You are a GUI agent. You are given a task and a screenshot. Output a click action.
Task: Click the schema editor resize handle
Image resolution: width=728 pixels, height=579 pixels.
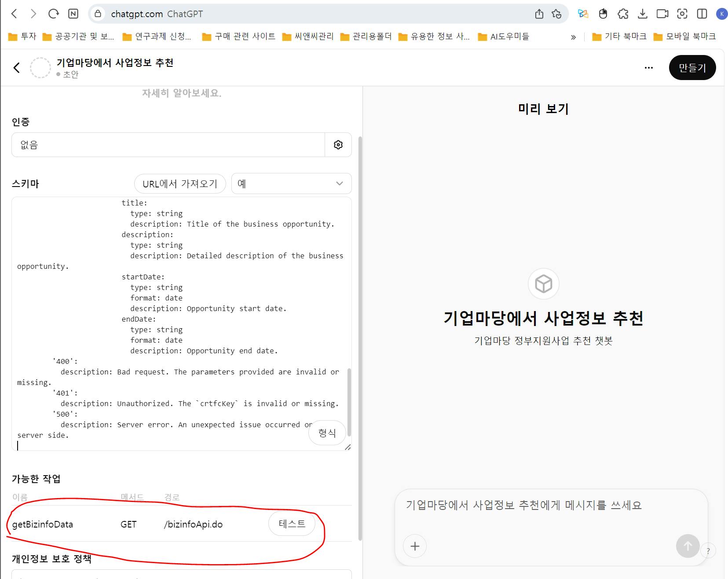pos(348,447)
